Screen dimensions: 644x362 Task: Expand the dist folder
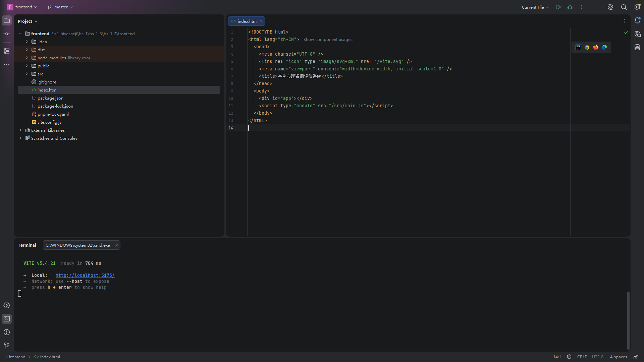[27, 50]
